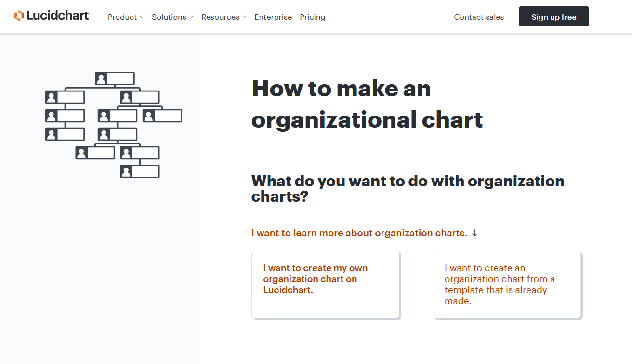
Task: Click the Lucidchart wordmark text
Action: coord(57,16)
